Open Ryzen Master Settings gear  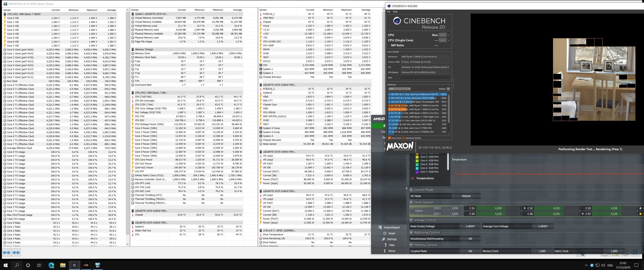pos(384,239)
